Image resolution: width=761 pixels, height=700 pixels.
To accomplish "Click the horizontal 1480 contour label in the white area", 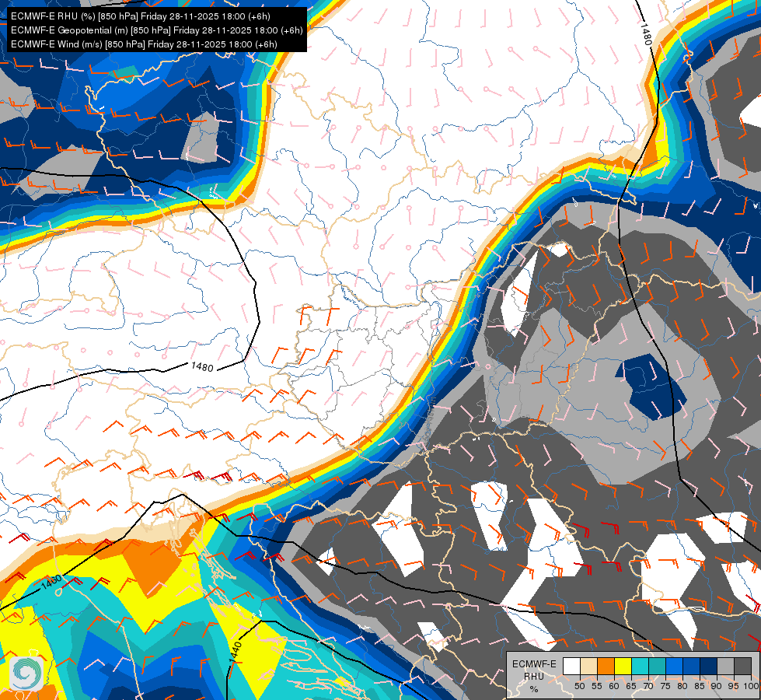I will point(202,367).
